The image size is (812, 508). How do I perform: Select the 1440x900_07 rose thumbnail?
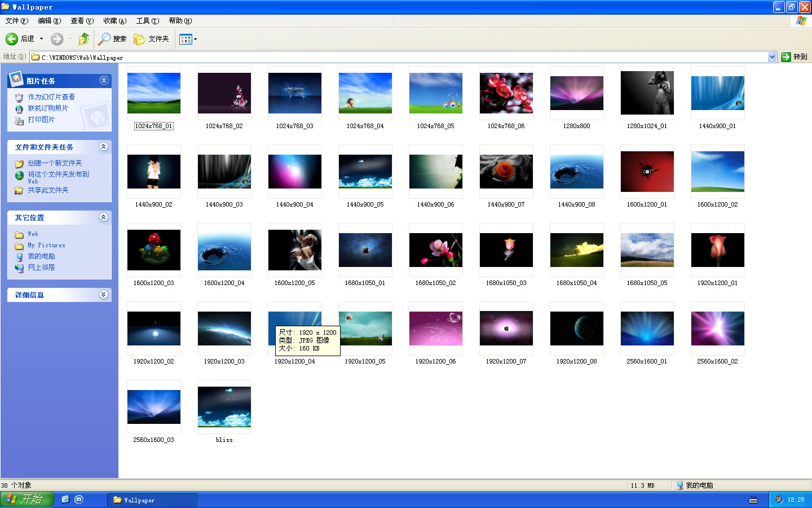tap(506, 172)
